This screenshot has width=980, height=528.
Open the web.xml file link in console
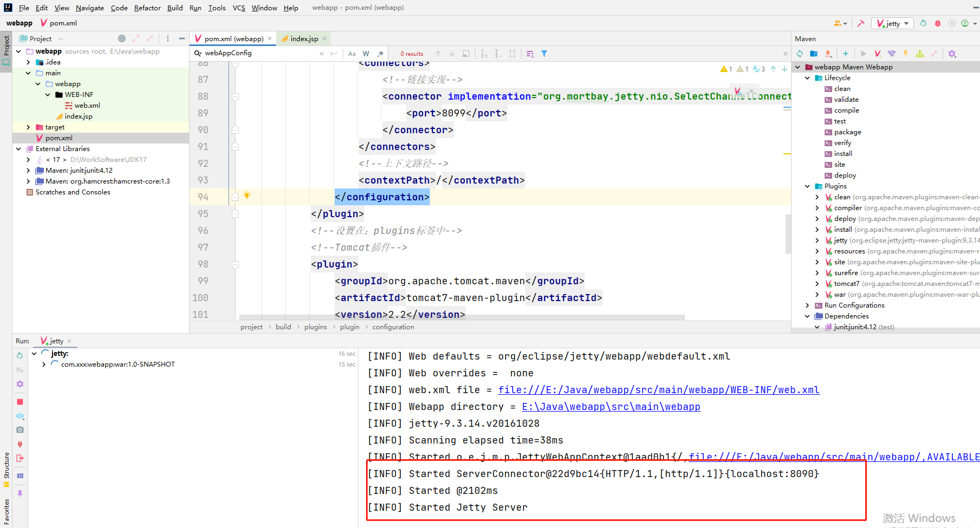(x=658, y=390)
